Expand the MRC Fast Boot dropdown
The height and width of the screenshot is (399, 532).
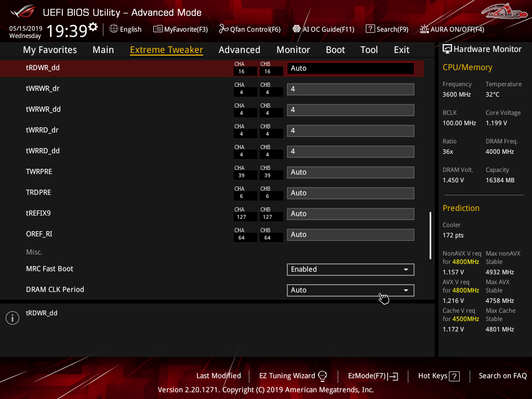pos(350,269)
